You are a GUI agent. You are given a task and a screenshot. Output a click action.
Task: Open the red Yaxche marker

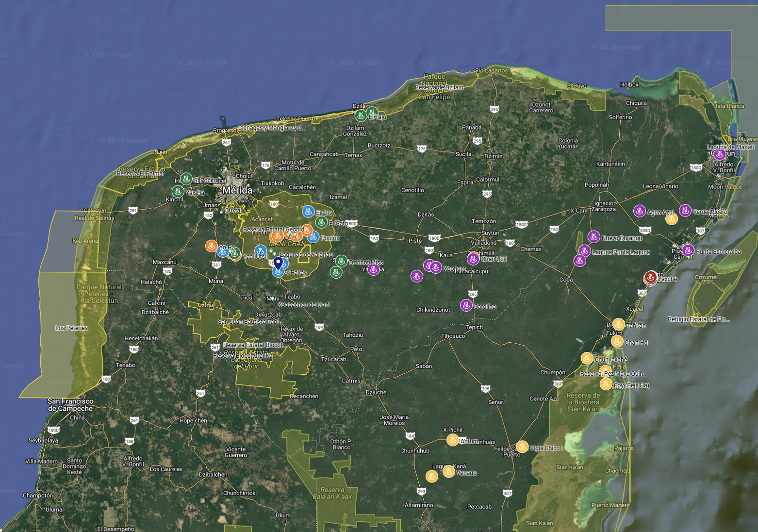[651, 277]
